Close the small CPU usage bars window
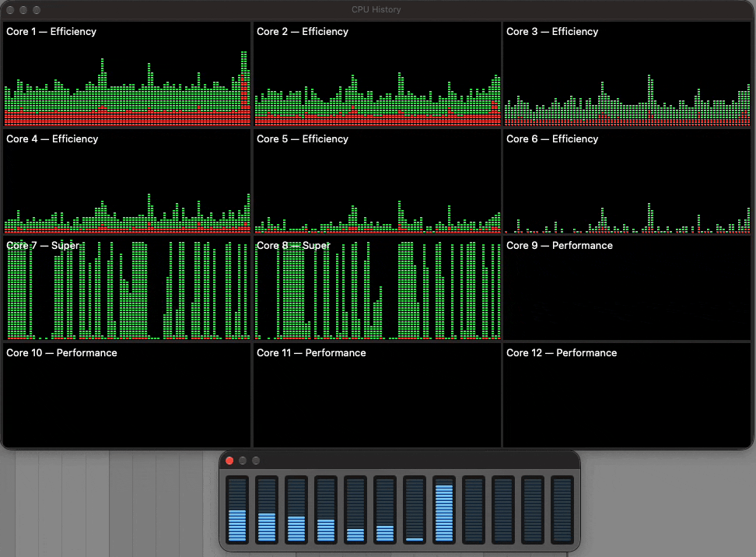This screenshot has width=756, height=557. [x=229, y=461]
